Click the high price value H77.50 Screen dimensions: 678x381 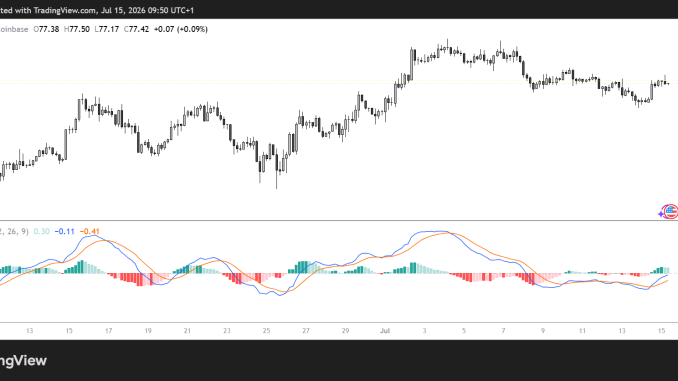pyautogui.click(x=77, y=29)
